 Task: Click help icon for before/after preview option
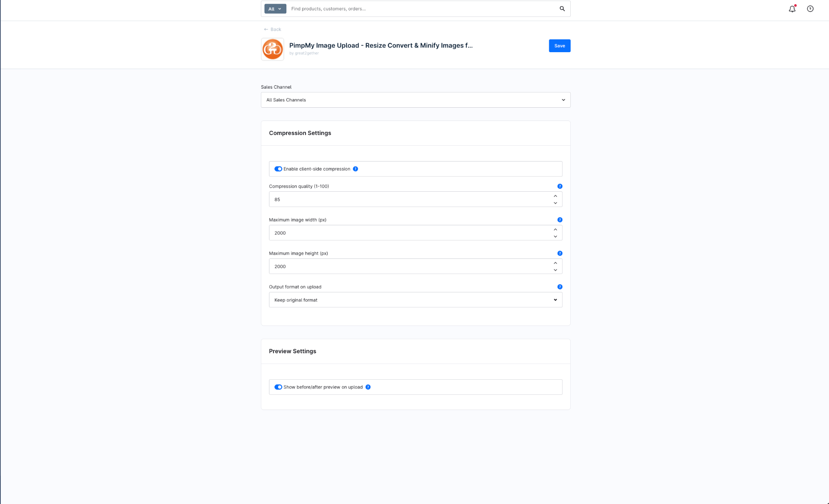(368, 387)
